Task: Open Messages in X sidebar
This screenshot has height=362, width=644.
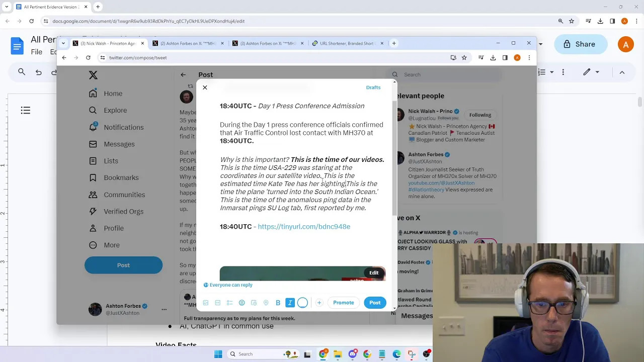Action: [x=112, y=144]
